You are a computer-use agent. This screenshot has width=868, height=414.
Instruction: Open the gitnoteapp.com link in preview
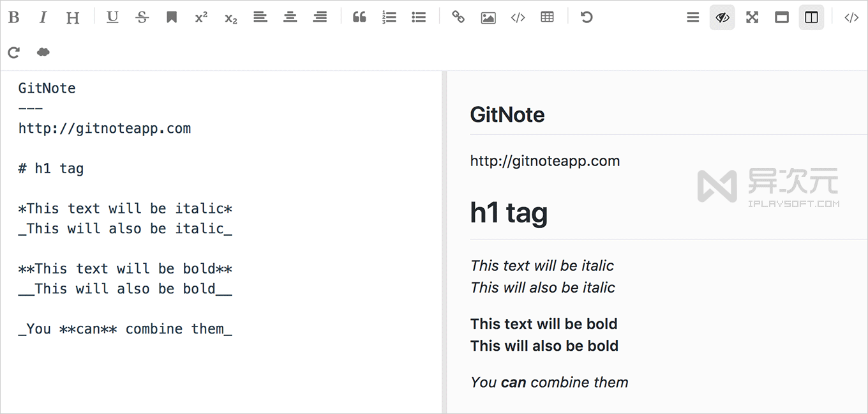coord(544,160)
